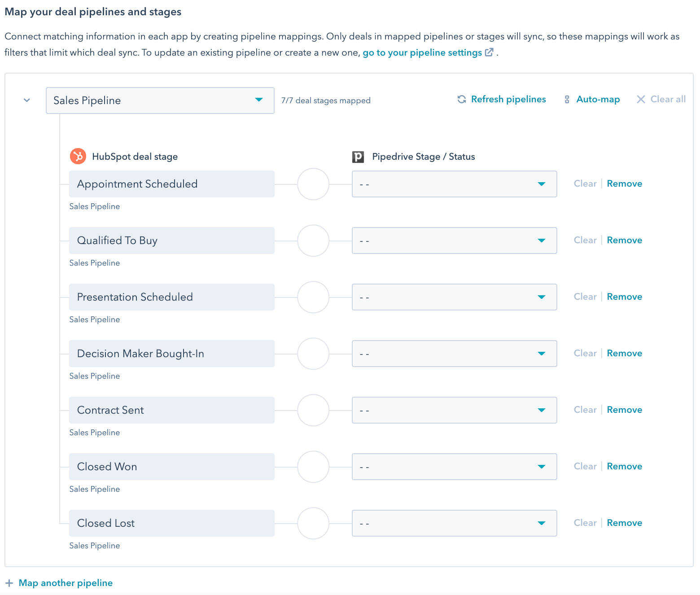Screen dimensions: 700x595
Task: Click the Pipedrive logo icon
Action: 357,156
